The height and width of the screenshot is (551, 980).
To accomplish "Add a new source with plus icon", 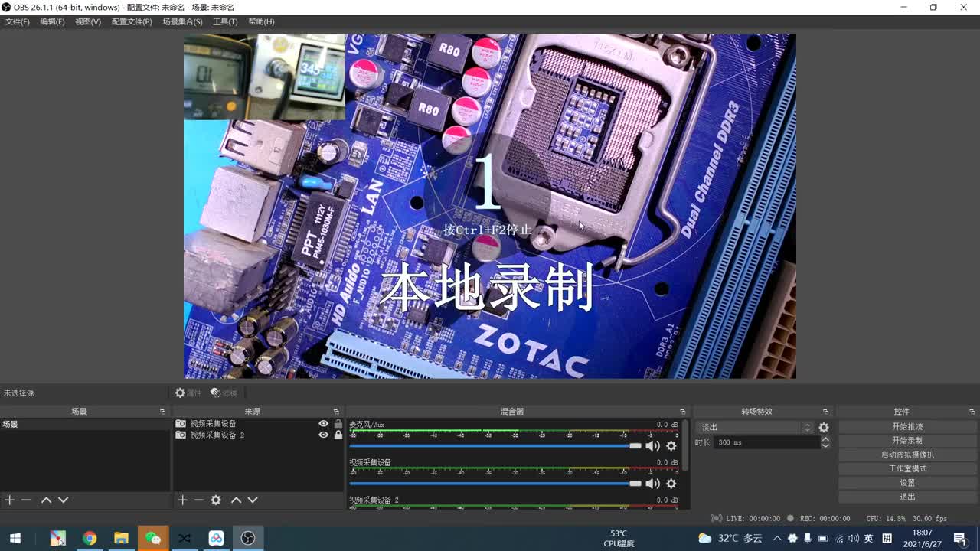I will (182, 500).
